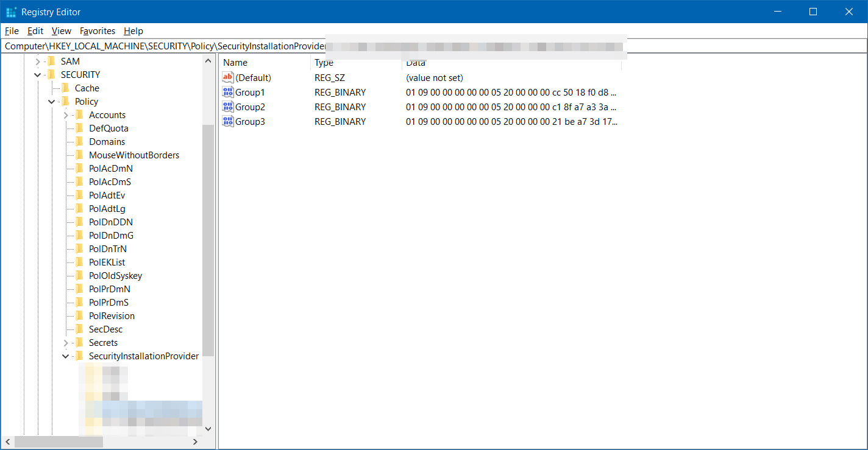Click "(value not set)" data cell
868x450 pixels.
pos(435,78)
